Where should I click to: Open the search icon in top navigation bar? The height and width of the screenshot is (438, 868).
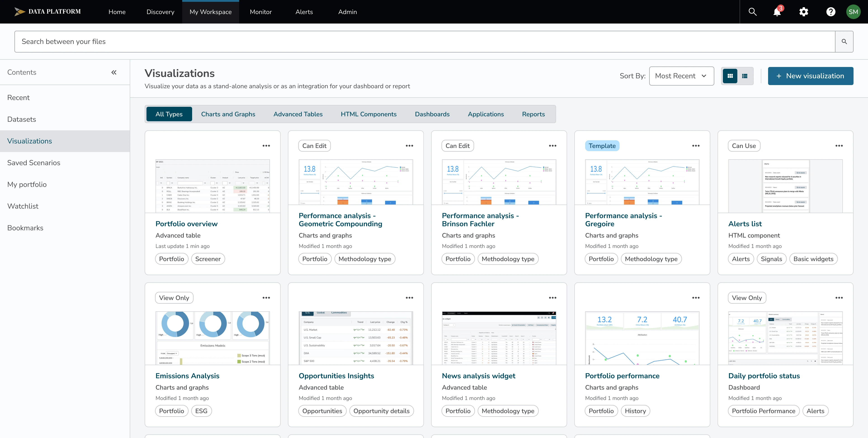(x=752, y=12)
